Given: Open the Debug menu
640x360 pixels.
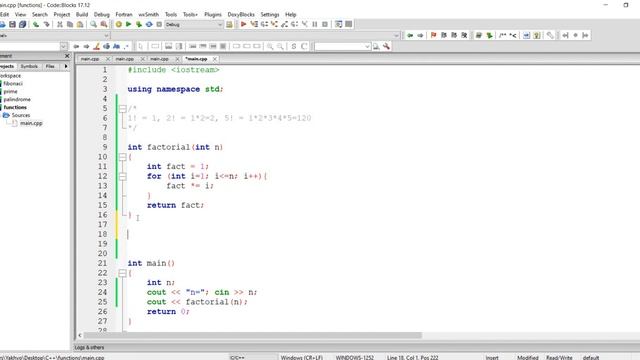Looking at the screenshot, I should [102, 14].
